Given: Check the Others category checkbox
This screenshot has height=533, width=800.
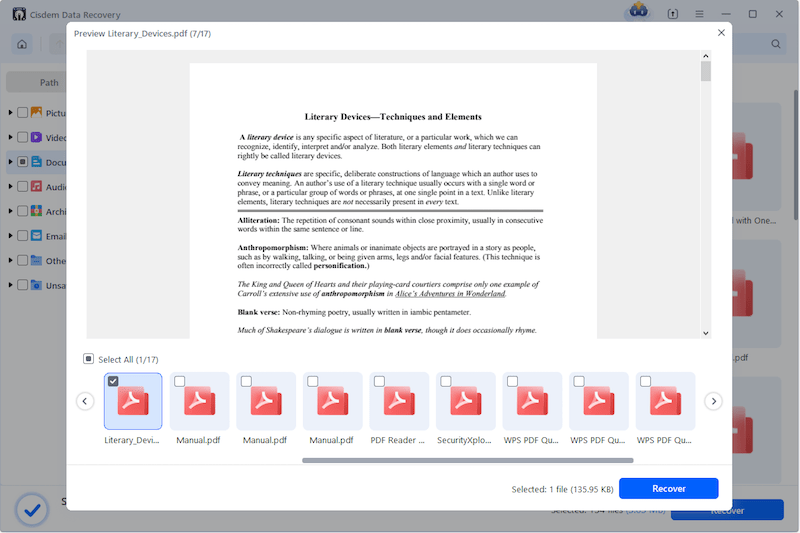Looking at the screenshot, I should coord(22,260).
